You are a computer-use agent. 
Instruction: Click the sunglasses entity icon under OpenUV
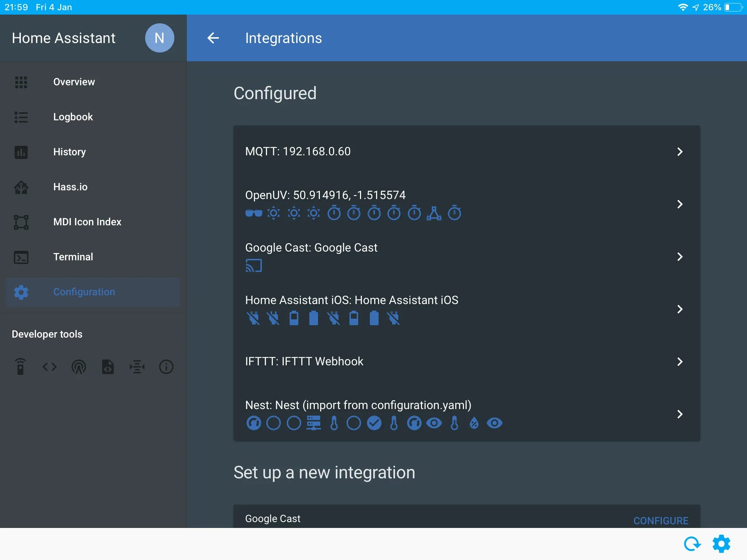[253, 213]
